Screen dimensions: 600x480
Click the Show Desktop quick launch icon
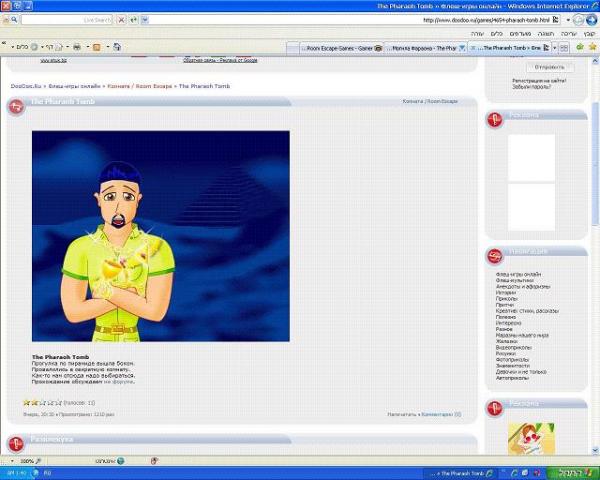coord(525,473)
